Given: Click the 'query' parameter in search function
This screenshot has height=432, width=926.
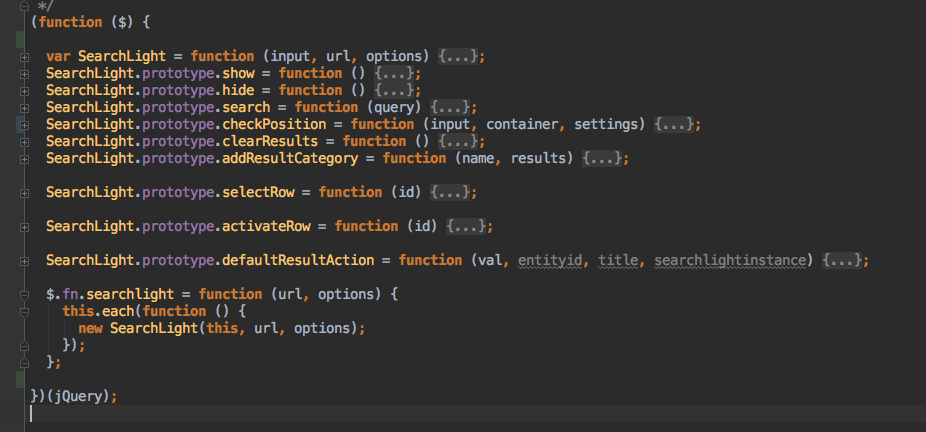Looking at the screenshot, I should click(394, 107).
